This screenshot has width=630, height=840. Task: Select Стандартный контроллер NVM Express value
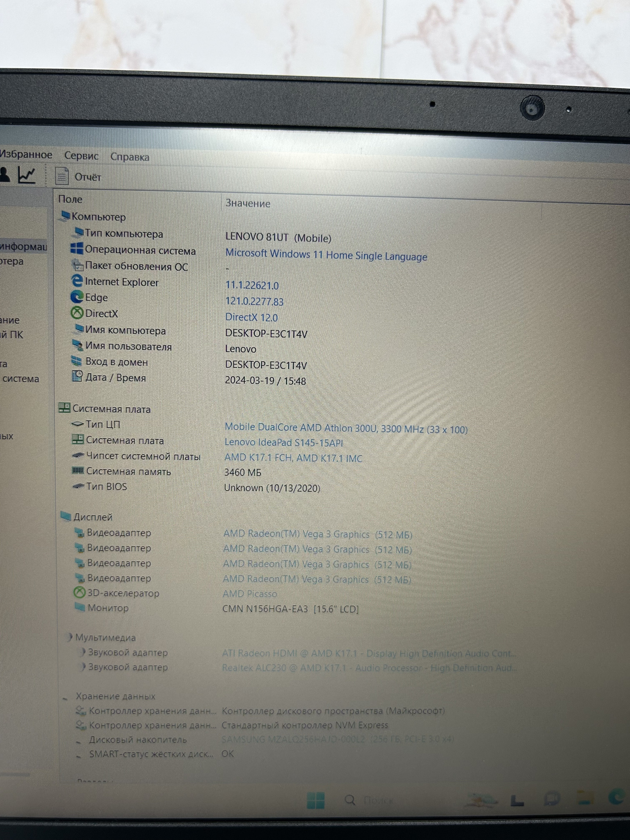click(305, 725)
